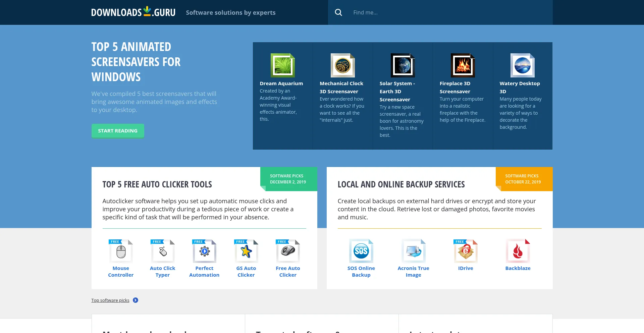644x333 pixels.
Task: Click the 'We've compiled 5 best screensavers' text
Action: coord(154,102)
